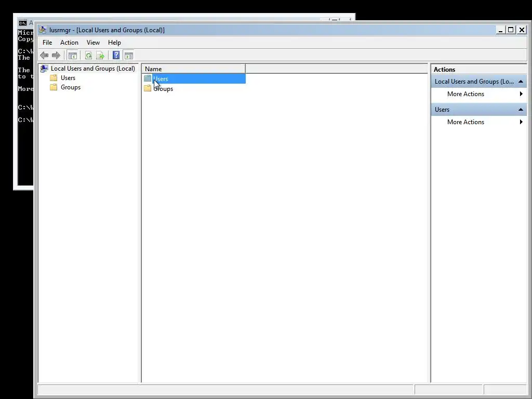
Task: Close the lusrmgr window
Action: 522,30
